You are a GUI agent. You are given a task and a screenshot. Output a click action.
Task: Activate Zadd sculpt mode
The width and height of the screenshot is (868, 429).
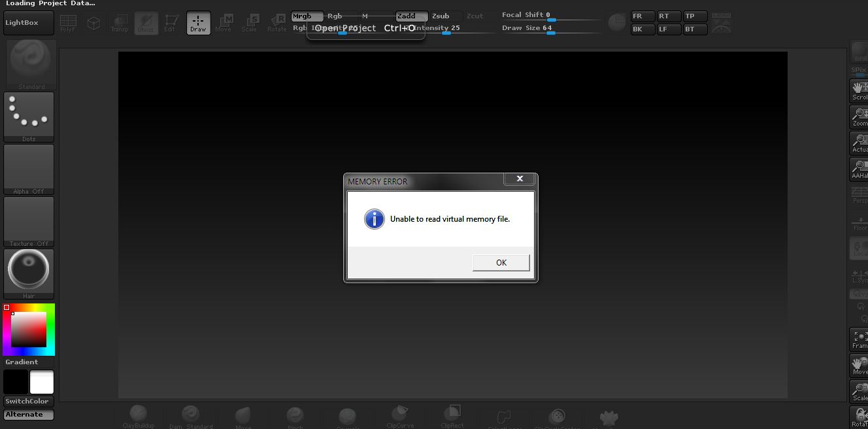click(x=412, y=16)
